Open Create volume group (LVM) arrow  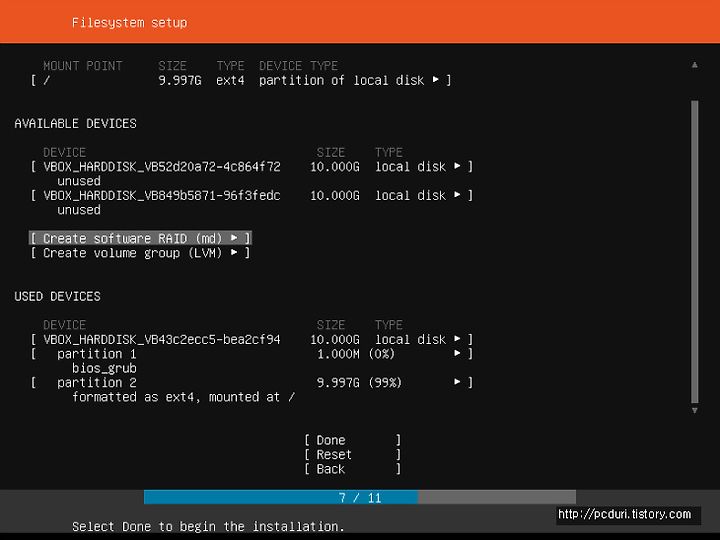234,252
